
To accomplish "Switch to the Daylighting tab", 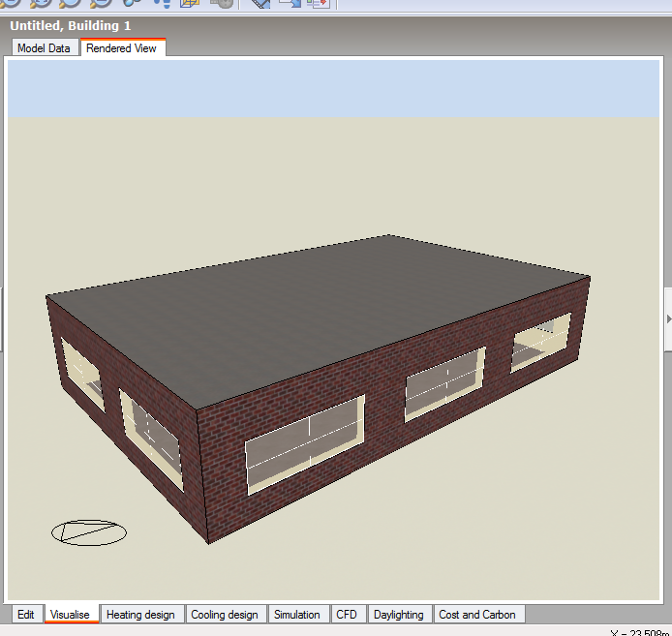I will point(399,614).
